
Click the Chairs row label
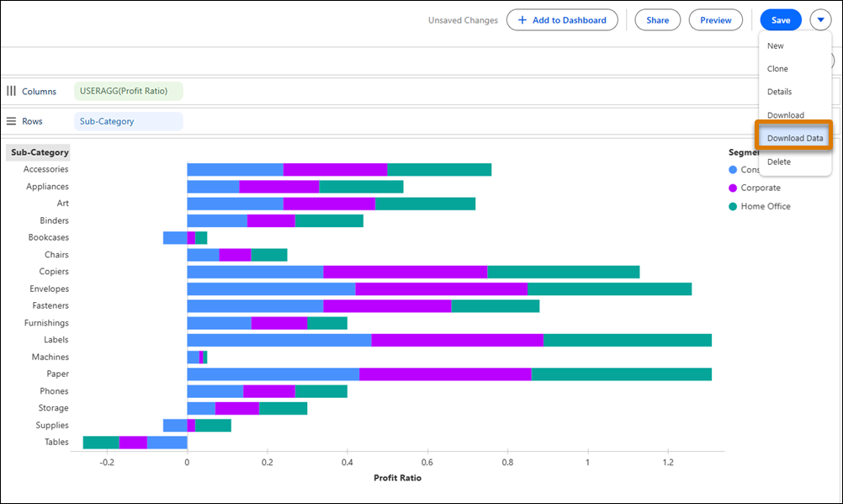click(56, 254)
